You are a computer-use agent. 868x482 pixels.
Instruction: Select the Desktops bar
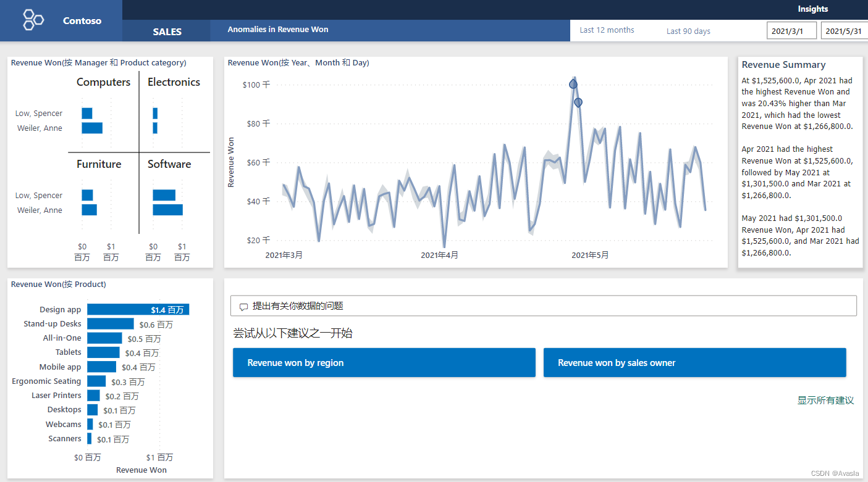[93, 410]
